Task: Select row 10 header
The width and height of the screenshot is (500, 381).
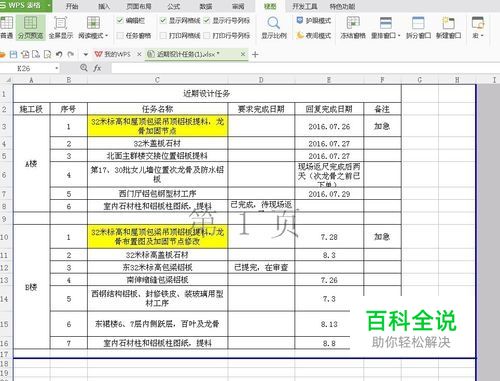Action: pos(5,237)
